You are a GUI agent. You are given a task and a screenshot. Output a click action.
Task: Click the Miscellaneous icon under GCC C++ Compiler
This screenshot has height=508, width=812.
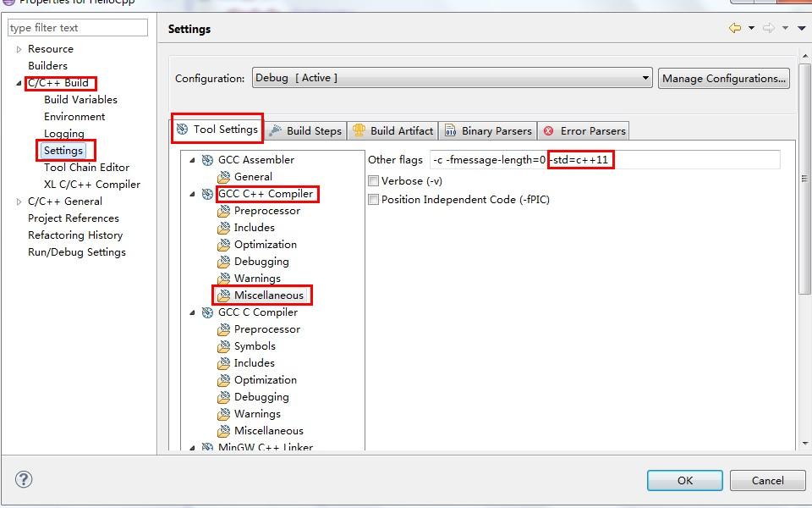223,295
